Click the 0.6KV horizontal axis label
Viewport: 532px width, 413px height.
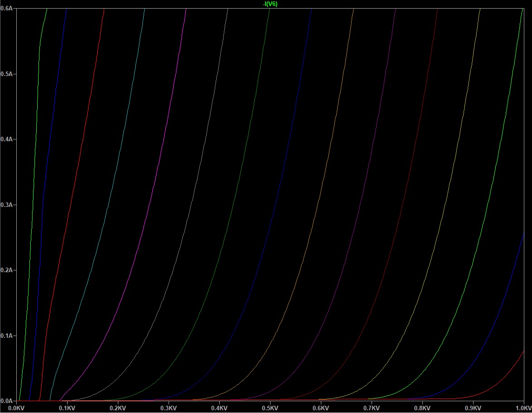321,408
